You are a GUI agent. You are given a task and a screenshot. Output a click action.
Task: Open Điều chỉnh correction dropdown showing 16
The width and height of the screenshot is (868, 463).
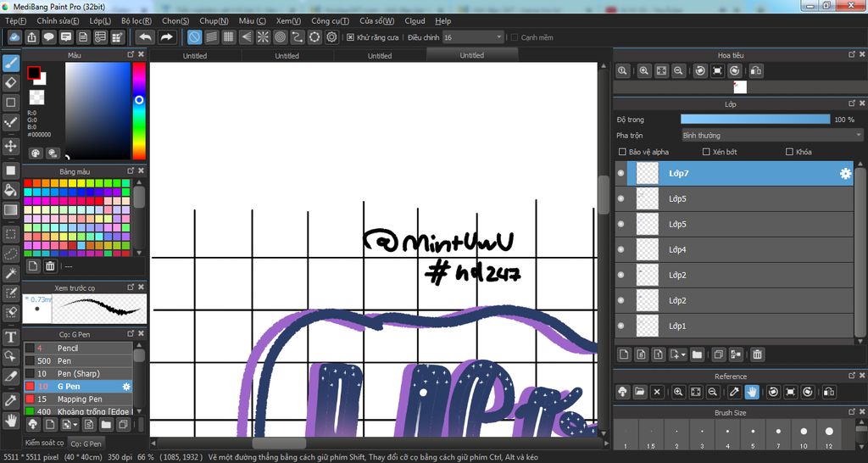click(x=473, y=37)
